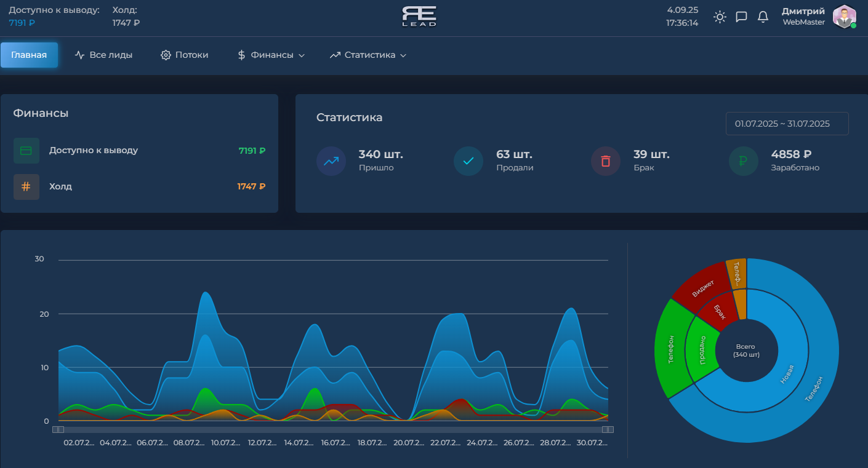Click the Брак trash bin icon
This screenshot has height=468, width=868.
606,161
